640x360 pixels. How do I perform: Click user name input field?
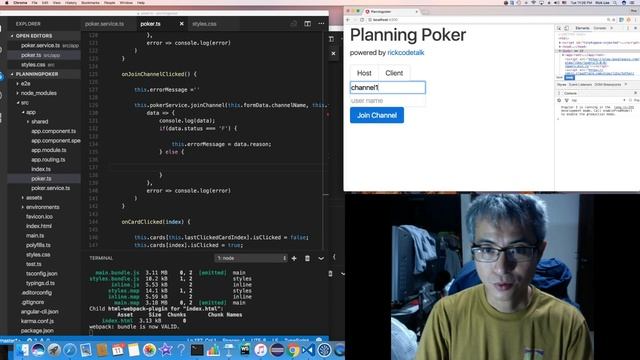pos(388,100)
